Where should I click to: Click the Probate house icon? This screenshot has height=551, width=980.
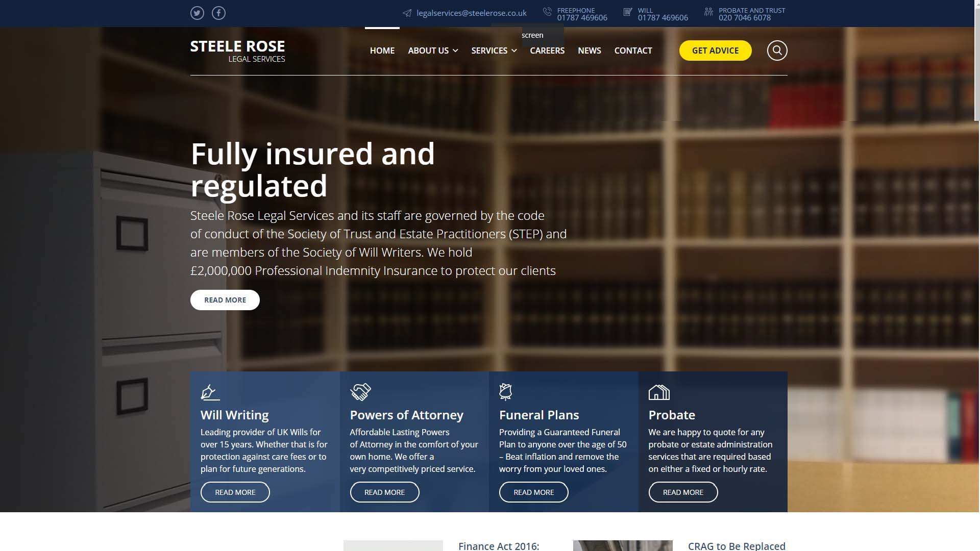[659, 392]
